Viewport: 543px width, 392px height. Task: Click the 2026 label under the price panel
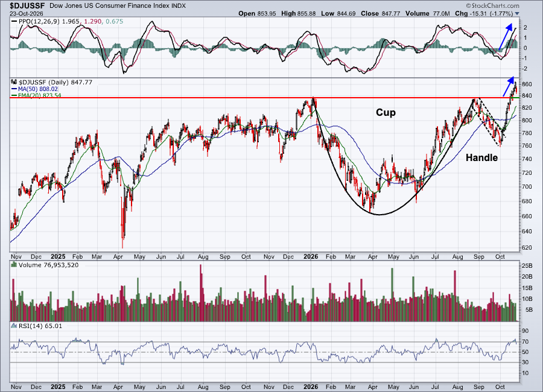pos(311,256)
